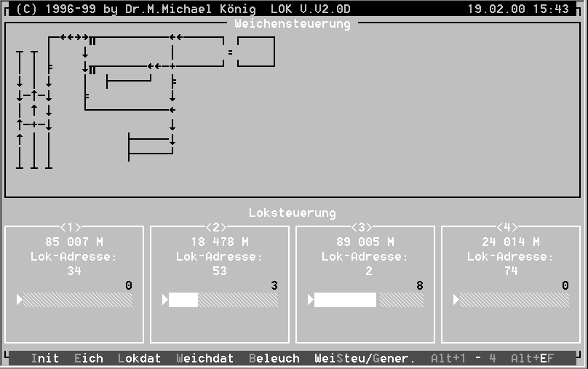This screenshot has width=588, height=369.
Task: Click the loco name 85 007 M
Action: 74,242
